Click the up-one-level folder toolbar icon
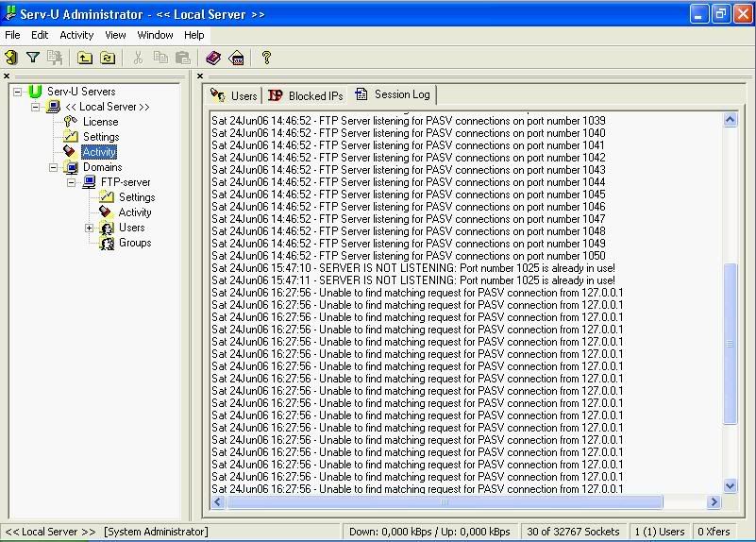Viewport: 756px width, 542px height. pyautogui.click(x=85, y=58)
